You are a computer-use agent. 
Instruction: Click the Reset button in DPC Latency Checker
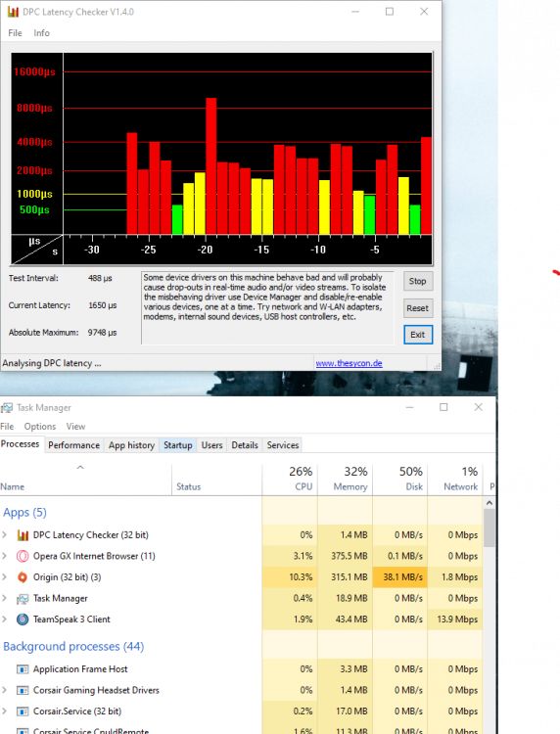point(418,308)
